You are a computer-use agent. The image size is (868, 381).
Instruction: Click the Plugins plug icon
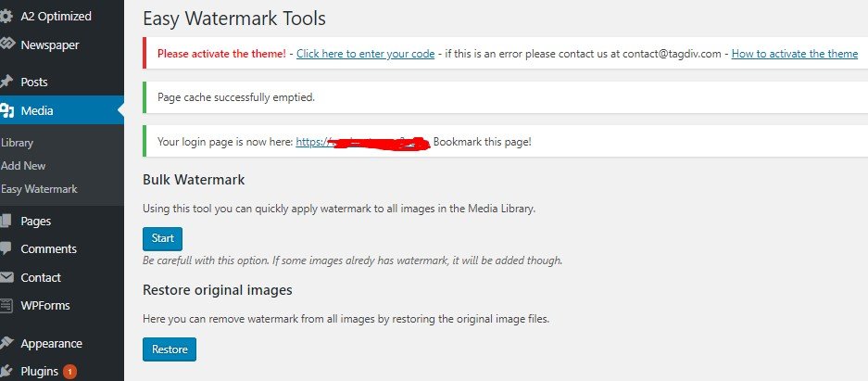point(6,372)
